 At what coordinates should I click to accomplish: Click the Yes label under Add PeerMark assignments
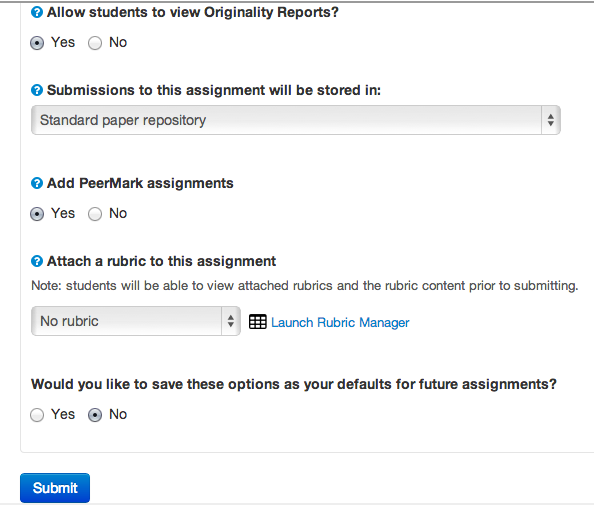pyautogui.click(x=63, y=213)
